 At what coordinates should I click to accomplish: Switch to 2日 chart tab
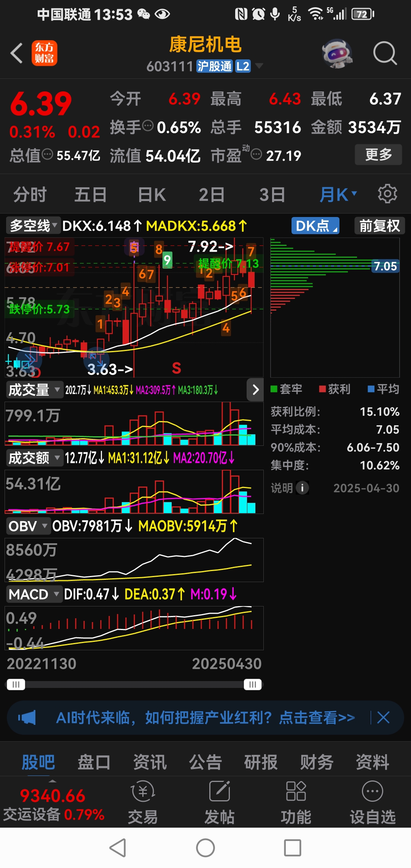212,195
